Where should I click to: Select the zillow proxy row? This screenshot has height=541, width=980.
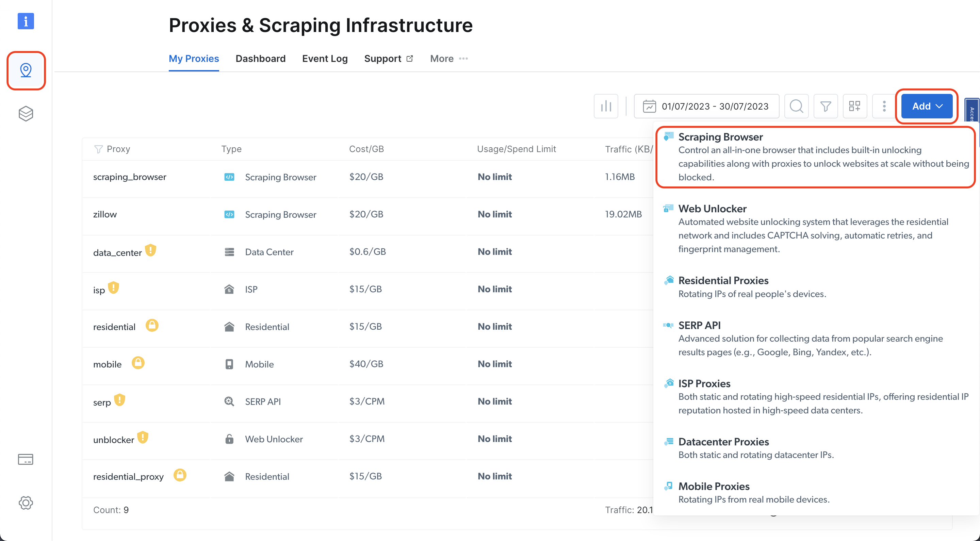coord(105,214)
